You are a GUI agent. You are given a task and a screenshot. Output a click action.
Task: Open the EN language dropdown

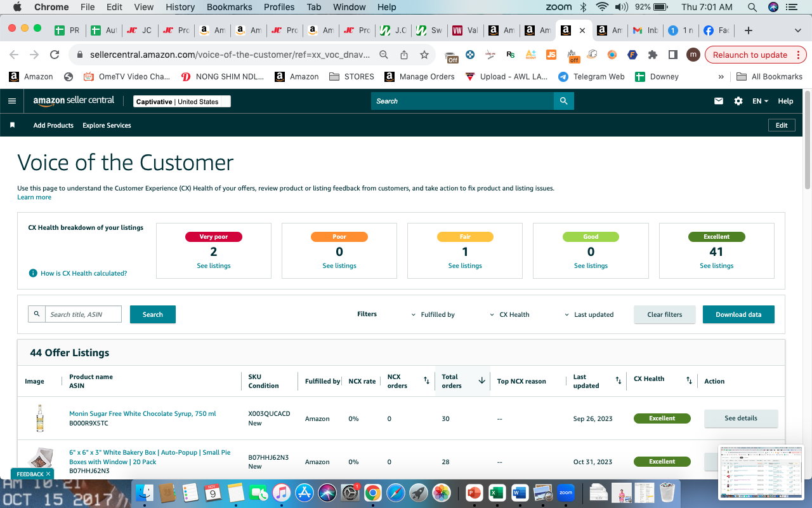coord(760,101)
